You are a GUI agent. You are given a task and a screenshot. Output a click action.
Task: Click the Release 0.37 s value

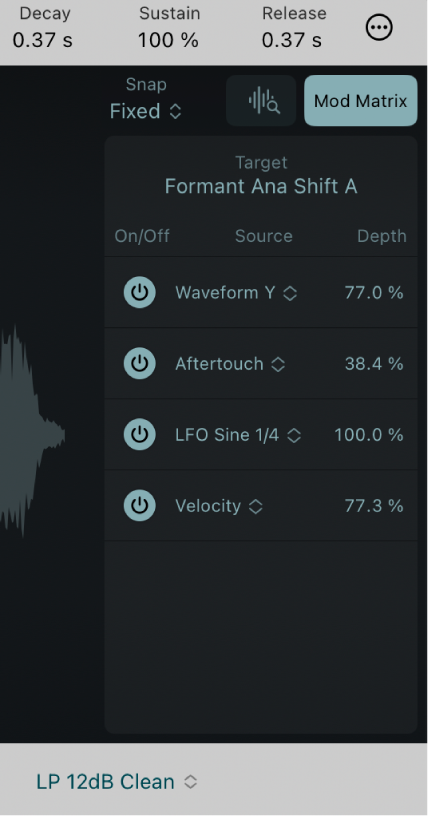(293, 40)
